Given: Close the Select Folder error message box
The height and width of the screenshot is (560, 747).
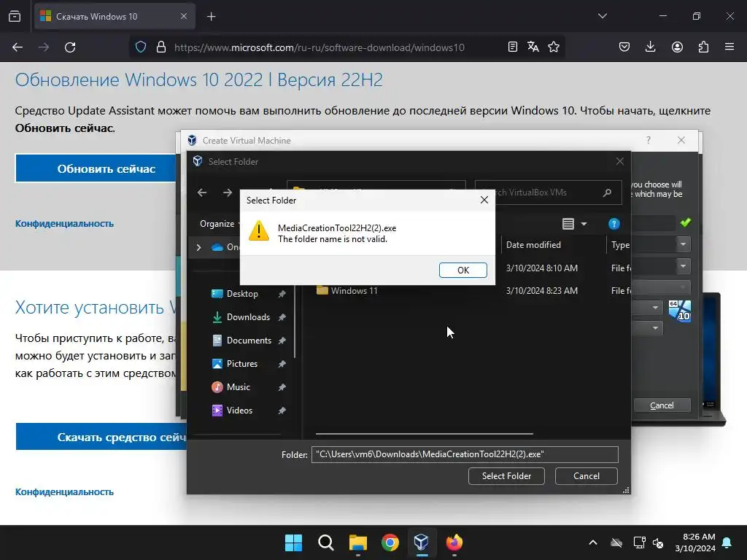Looking at the screenshot, I should click(x=484, y=200).
